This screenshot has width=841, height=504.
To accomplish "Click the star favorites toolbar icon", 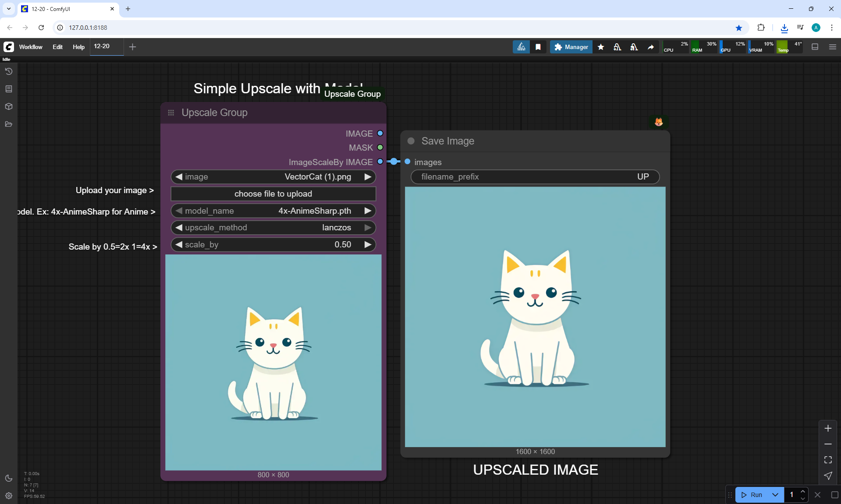I will 601,47.
